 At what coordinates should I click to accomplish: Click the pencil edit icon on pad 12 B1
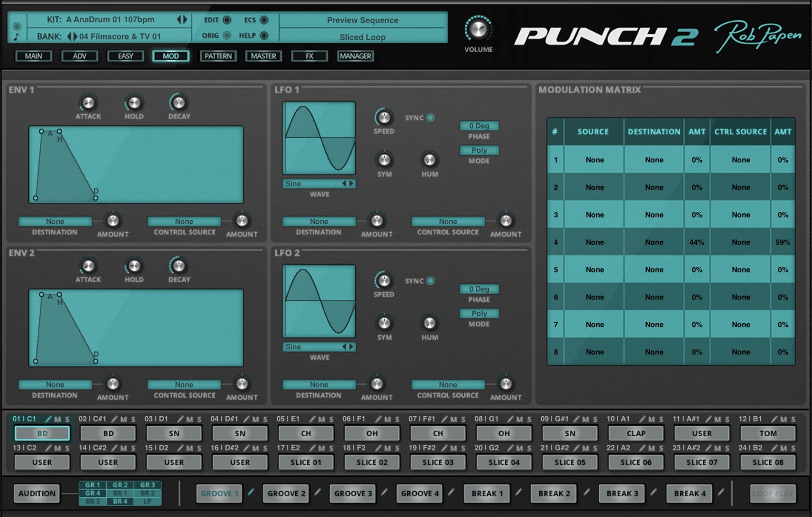point(774,419)
